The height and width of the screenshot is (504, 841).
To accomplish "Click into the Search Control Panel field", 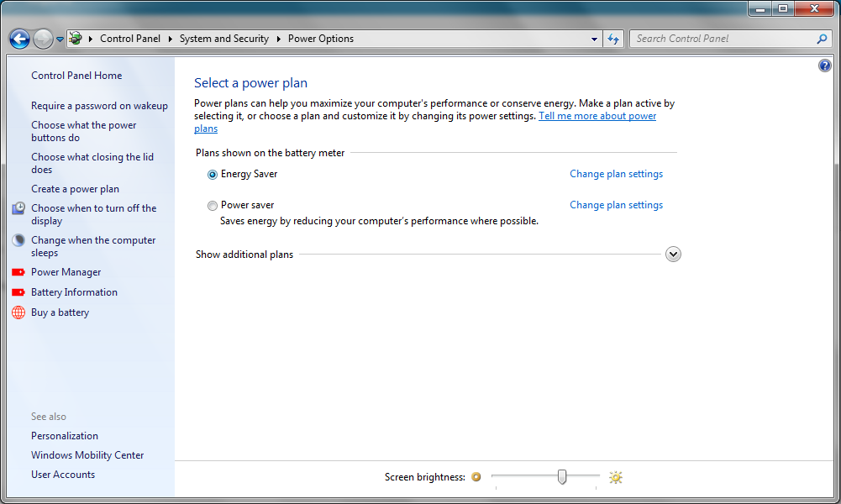I will [x=723, y=39].
